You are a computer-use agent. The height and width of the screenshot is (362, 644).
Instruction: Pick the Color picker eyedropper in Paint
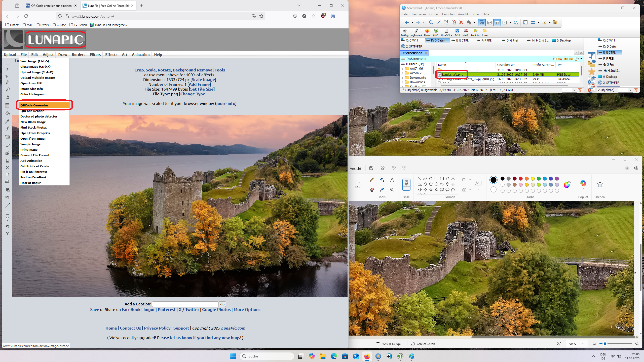coord(382,190)
